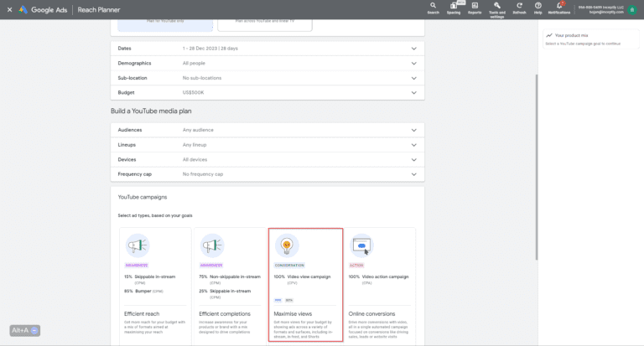This screenshot has width=644, height=346.
Task: Click the trend line icon beside Your product mix
Action: click(549, 35)
